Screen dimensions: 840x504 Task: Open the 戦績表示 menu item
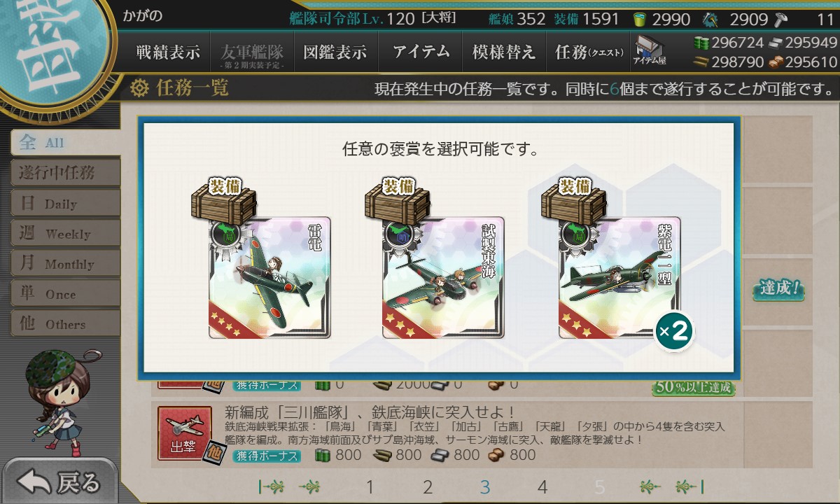[168, 52]
